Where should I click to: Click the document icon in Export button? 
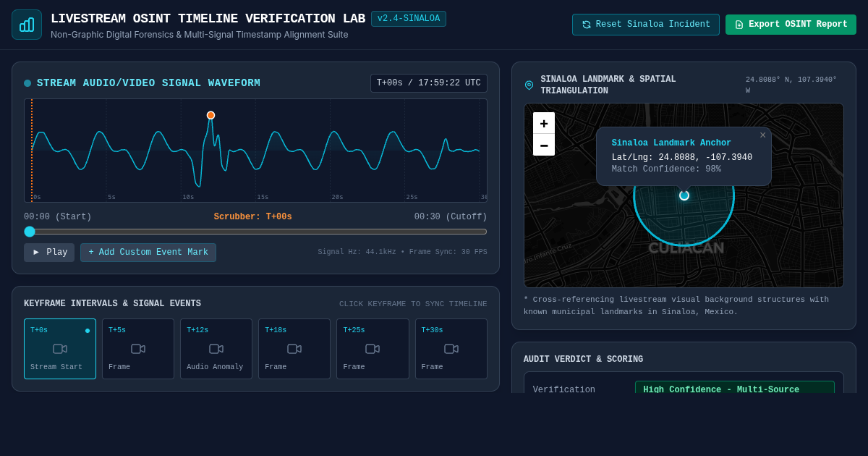(739, 25)
